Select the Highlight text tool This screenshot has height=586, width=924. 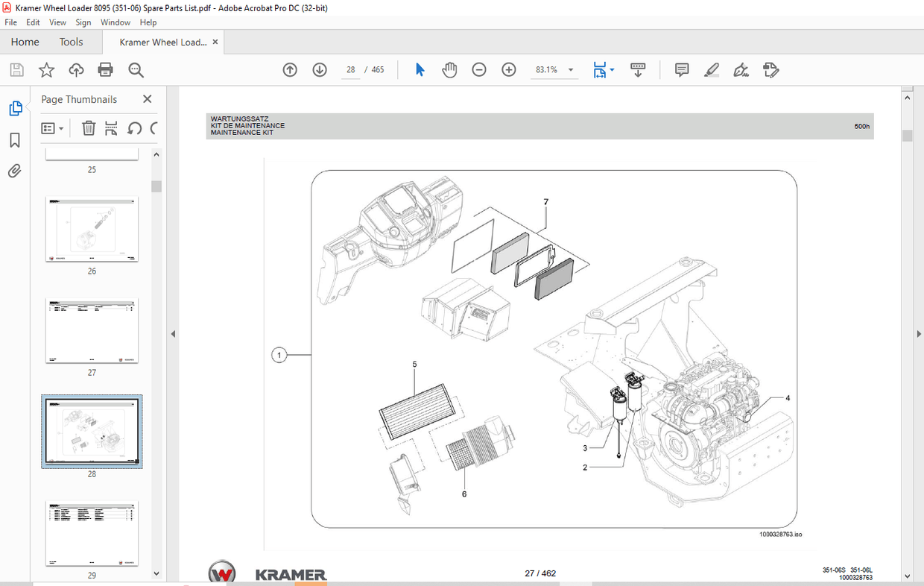pos(711,69)
